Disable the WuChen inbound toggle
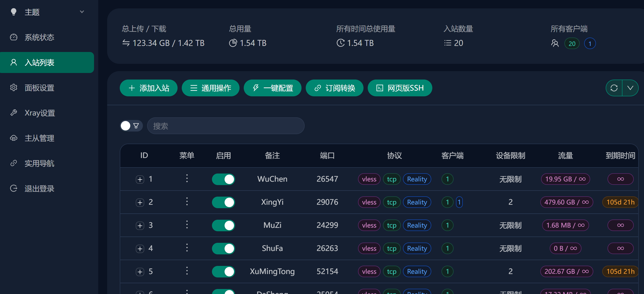The image size is (644, 294). [x=224, y=179]
